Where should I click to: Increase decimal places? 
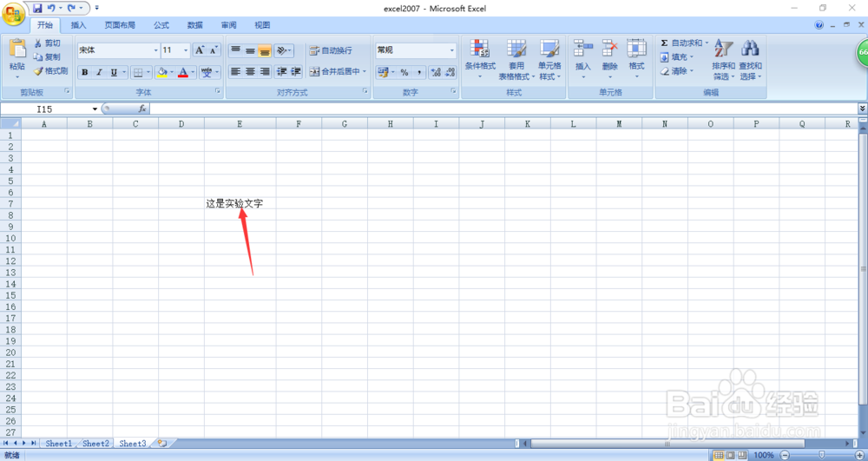pos(436,72)
